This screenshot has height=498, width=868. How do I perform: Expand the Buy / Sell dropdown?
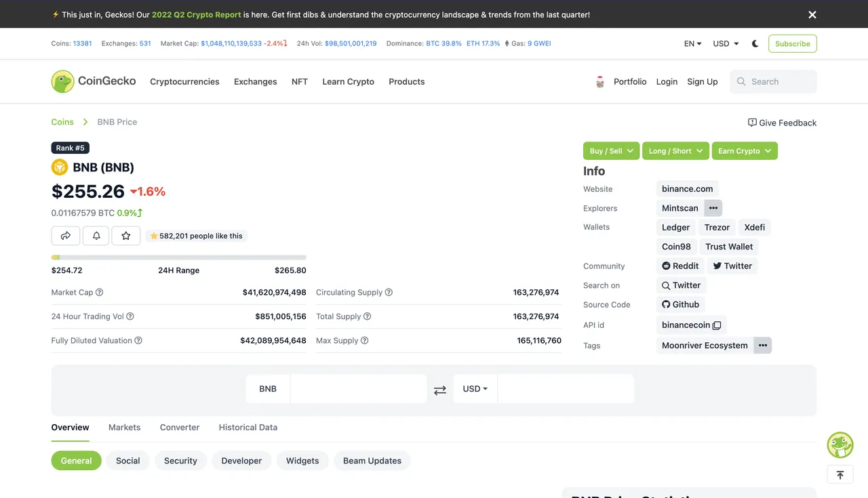pos(611,151)
